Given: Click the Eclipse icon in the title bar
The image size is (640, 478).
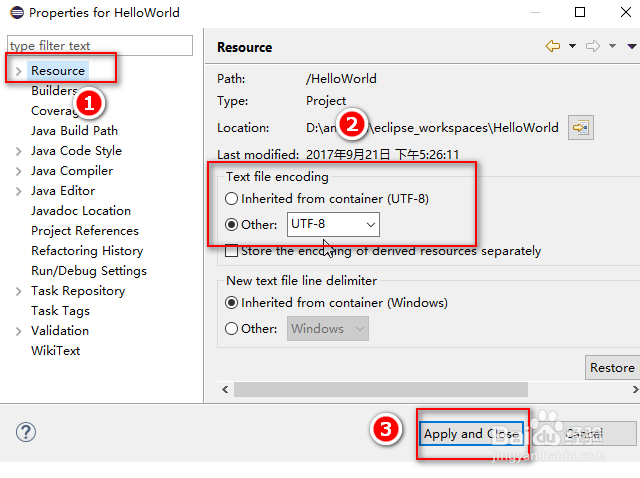Looking at the screenshot, I should tap(17, 12).
